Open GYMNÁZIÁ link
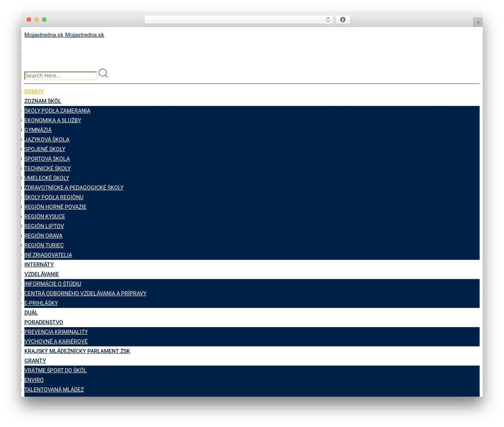This screenshot has width=504, height=427. click(38, 130)
